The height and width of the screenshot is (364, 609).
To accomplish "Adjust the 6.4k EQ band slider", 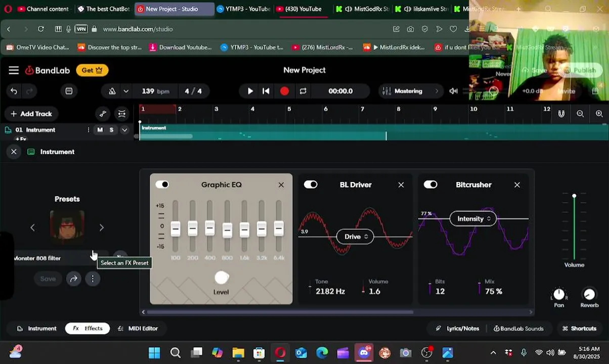I will pos(279,229).
